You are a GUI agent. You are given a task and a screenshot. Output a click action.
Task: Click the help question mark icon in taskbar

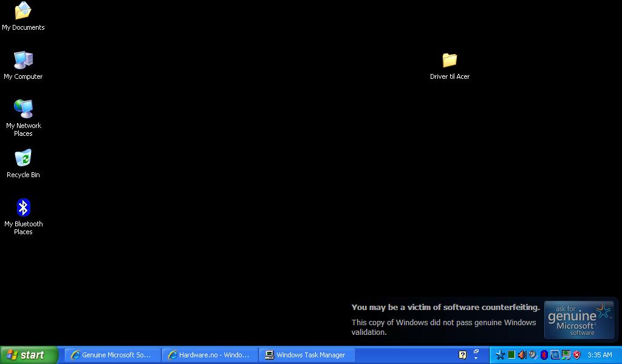(462, 355)
